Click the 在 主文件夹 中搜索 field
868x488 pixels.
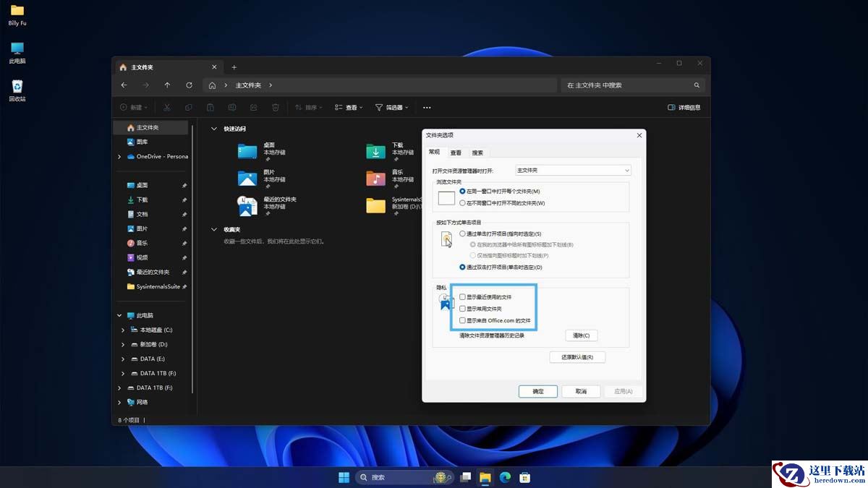click(x=633, y=85)
